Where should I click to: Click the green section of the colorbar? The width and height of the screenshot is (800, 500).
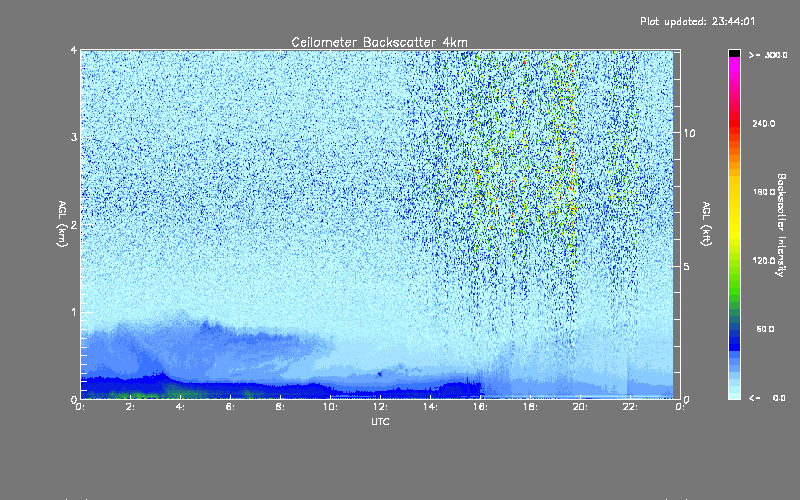(x=734, y=286)
